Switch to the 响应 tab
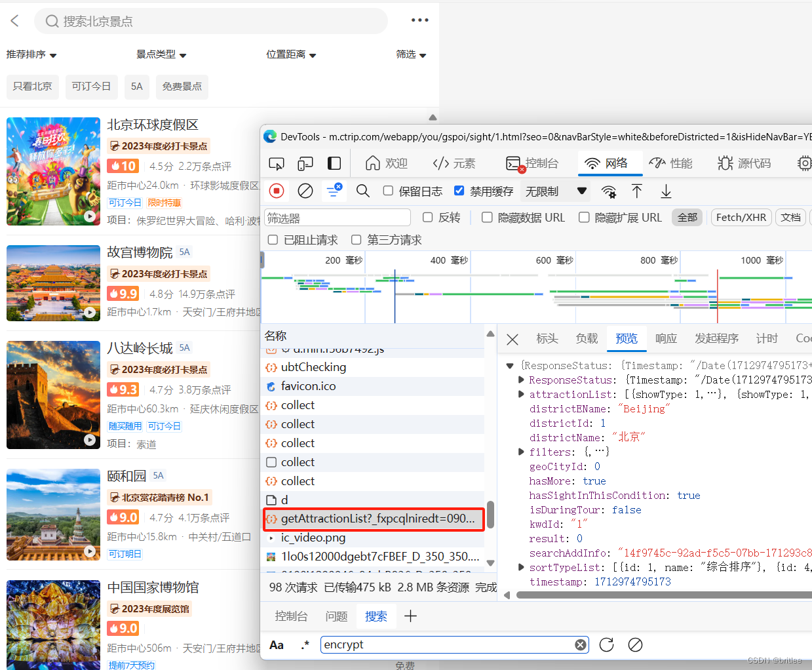The height and width of the screenshot is (670, 812). point(666,338)
